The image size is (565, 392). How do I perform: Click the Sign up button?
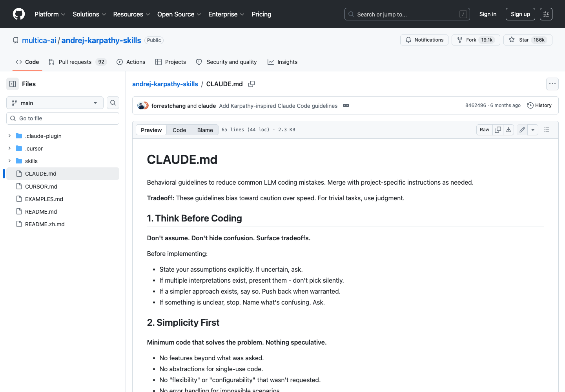[520, 14]
